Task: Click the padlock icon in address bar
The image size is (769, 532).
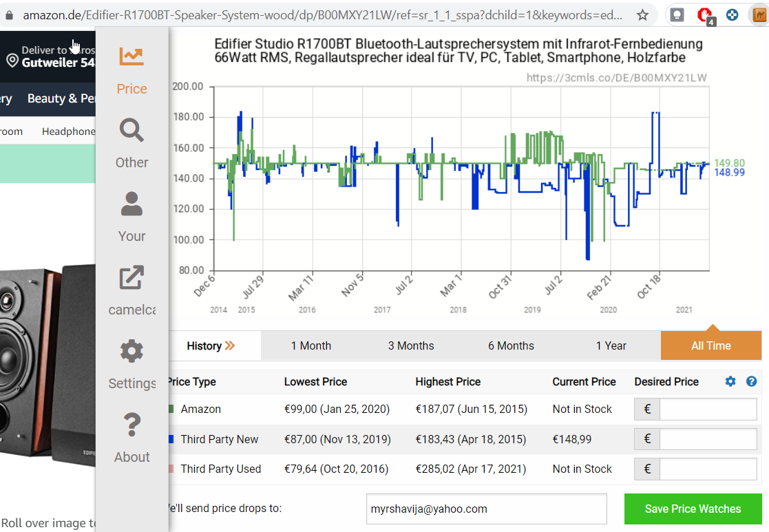Action: (x=9, y=15)
